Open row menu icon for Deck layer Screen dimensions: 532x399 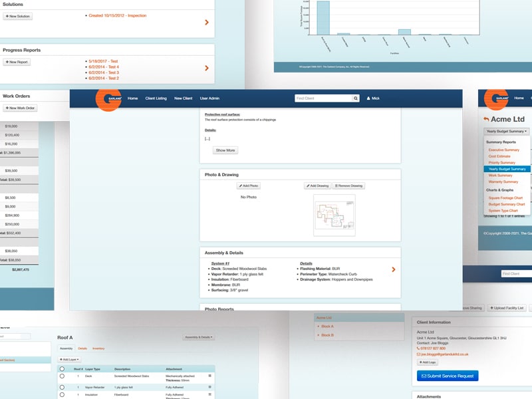pos(209,376)
